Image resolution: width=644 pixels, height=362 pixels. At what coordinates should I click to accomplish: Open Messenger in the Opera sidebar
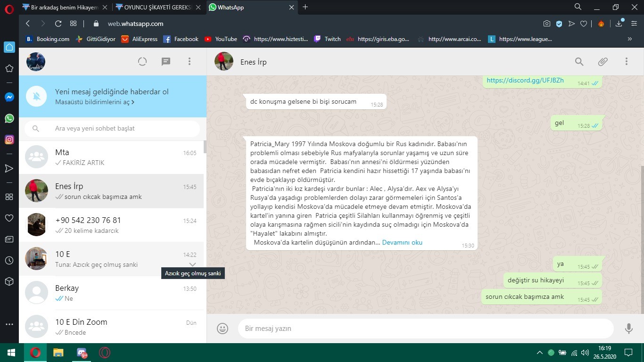coord(9,97)
